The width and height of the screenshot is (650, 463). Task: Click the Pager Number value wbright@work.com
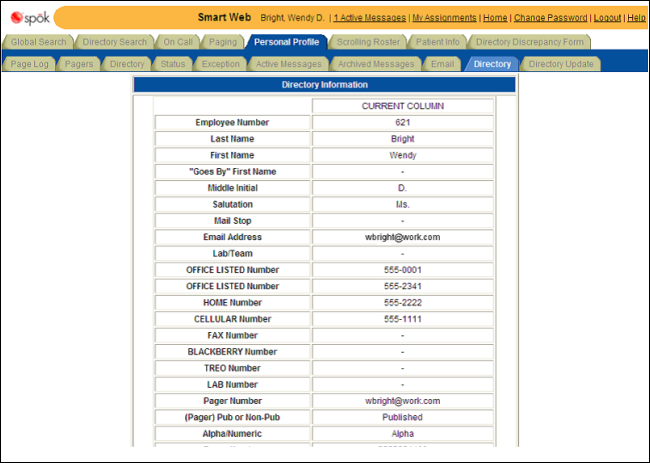click(x=403, y=401)
